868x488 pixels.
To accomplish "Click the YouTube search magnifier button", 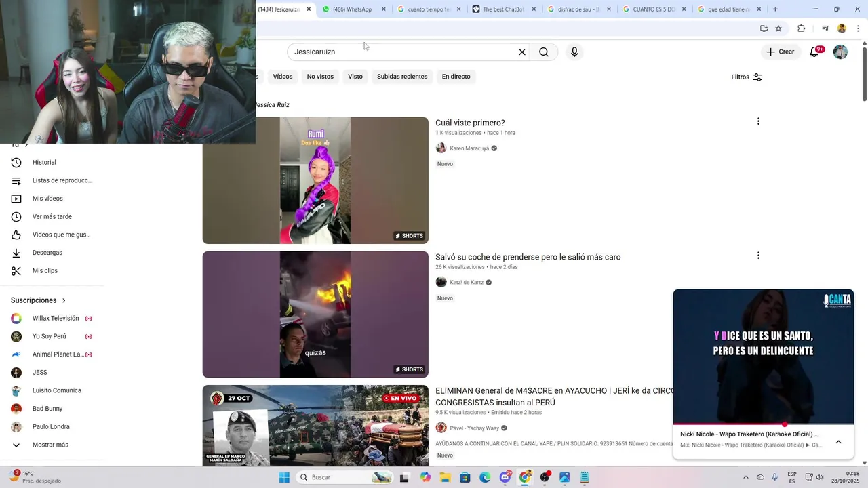I will (544, 52).
